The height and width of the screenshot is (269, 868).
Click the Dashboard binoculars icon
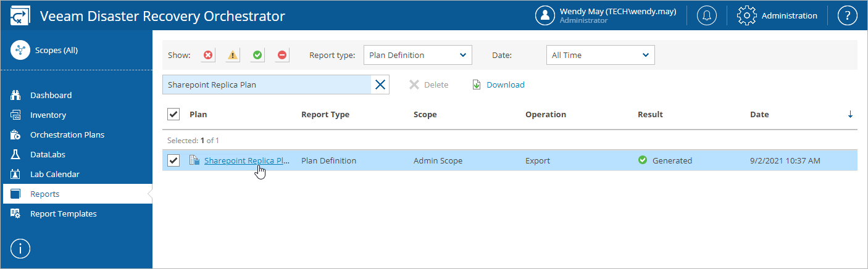click(x=16, y=95)
